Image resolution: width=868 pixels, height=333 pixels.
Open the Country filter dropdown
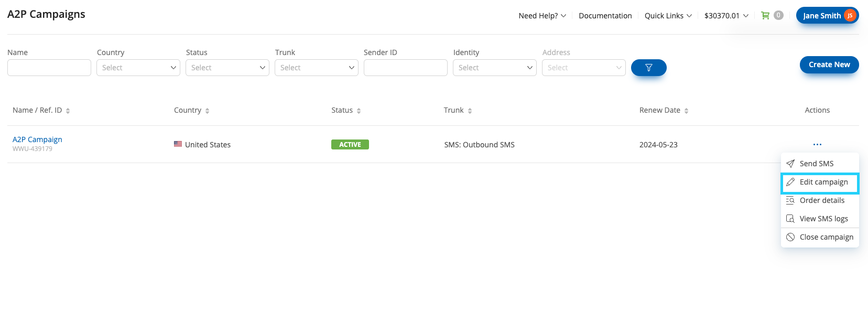click(138, 68)
